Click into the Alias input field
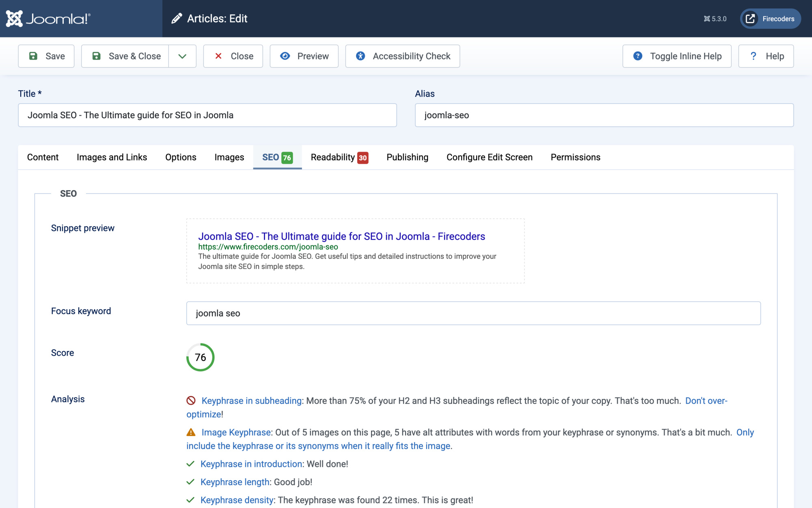The width and height of the screenshot is (812, 508). [x=604, y=115]
